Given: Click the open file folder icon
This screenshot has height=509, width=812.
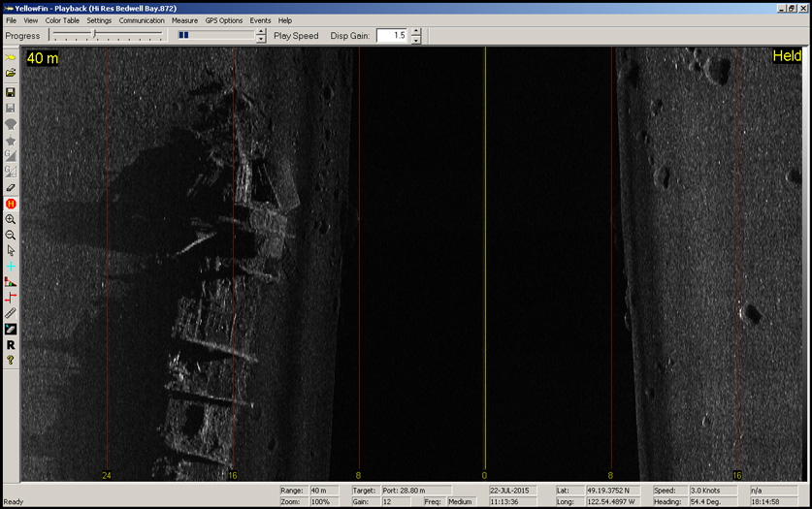Looking at the screenshot, I should pyautogui.click(x=11, y=74).
